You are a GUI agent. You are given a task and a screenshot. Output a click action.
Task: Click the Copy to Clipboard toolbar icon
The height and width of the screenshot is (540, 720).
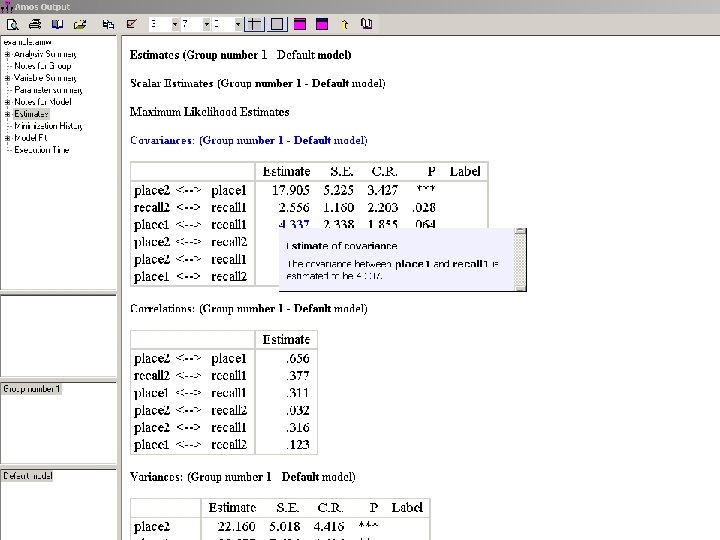[108, 24]
